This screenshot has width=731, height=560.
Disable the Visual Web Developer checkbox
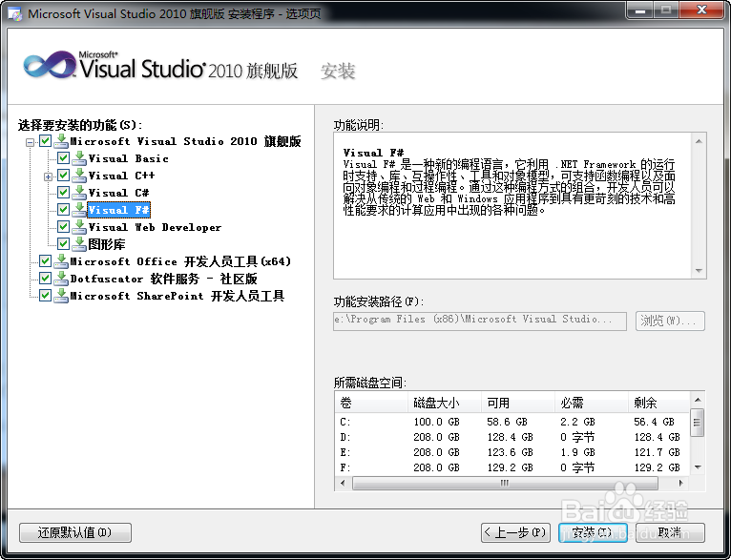pyautogui.click(x=63, y=227)
